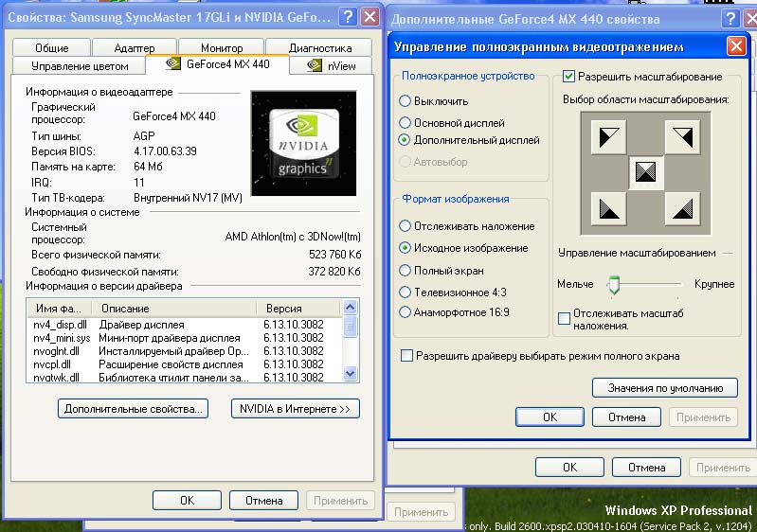The width and height of the screenshot is (757, 532).
Task: Close the Samsung SyncMaster properties window
Action: [369, 17]
